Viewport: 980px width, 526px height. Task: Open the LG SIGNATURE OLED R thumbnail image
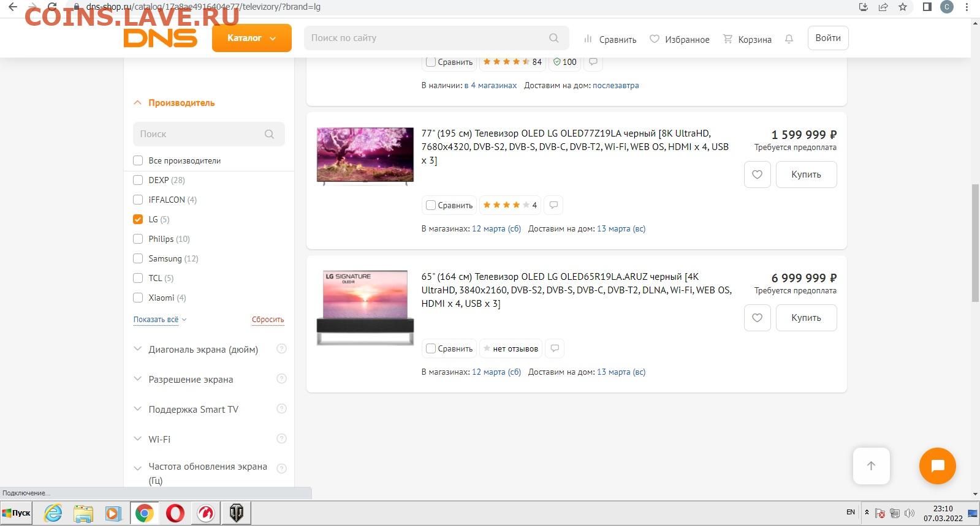click(365, 308)
